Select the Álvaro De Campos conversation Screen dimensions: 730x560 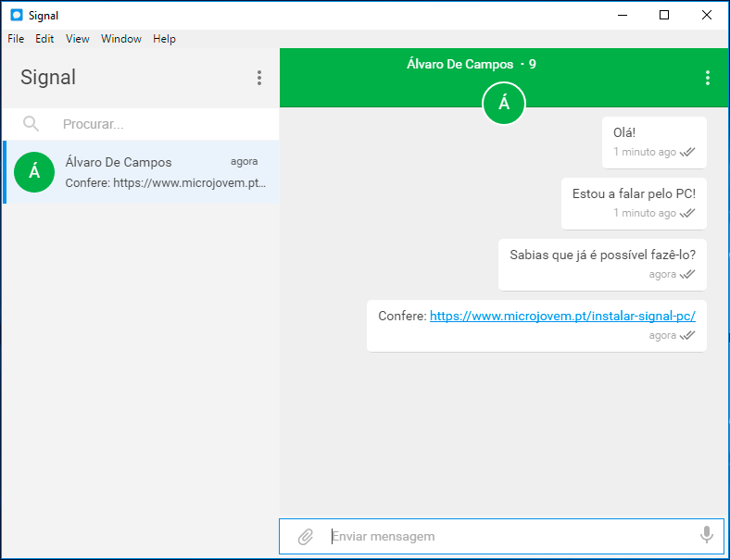[x=141, y=172]
